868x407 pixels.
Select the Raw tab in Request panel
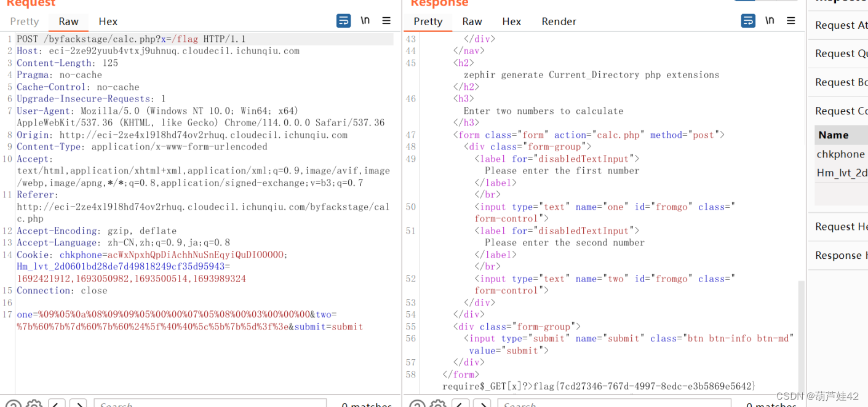point(68,22)
